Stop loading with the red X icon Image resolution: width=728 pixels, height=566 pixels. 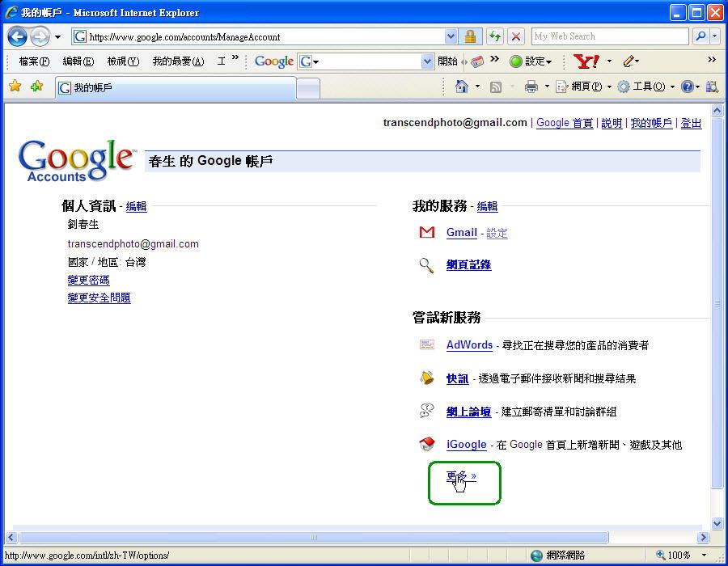pos(515,36)
